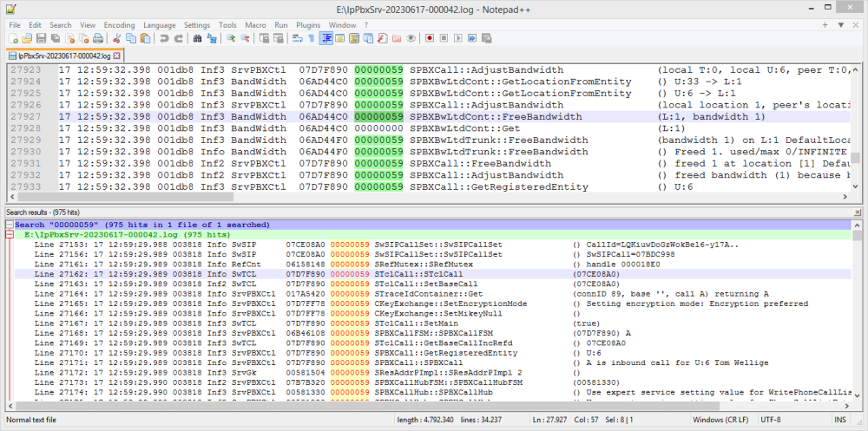Open the Plugins menu
Screen dimensions: 868x431
pyautogui.click(x=308, y=25)
